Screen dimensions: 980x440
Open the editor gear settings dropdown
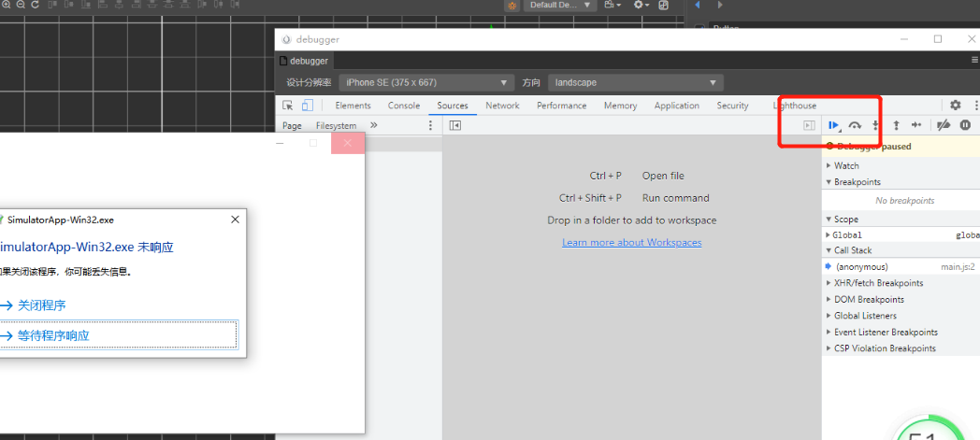641,5
